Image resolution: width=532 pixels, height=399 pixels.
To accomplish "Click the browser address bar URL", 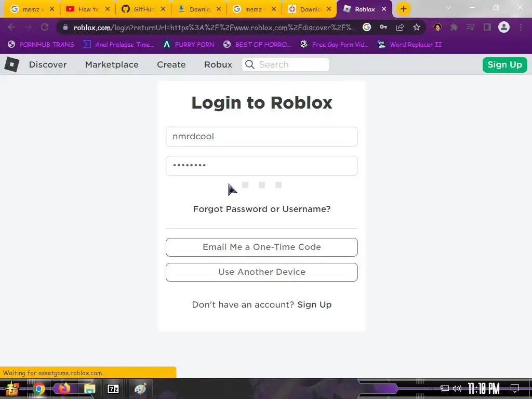I will 215,28.
